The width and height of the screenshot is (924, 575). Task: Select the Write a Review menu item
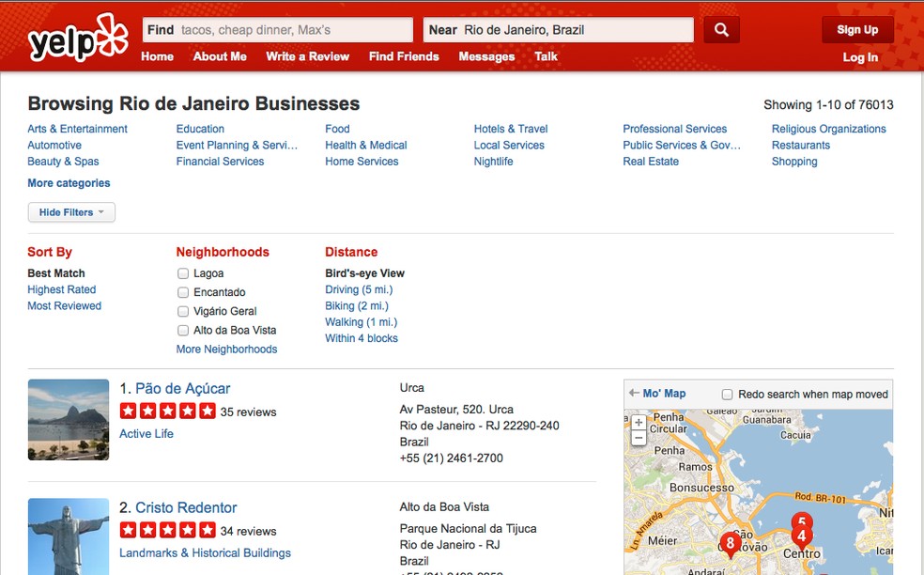[307, 56]
